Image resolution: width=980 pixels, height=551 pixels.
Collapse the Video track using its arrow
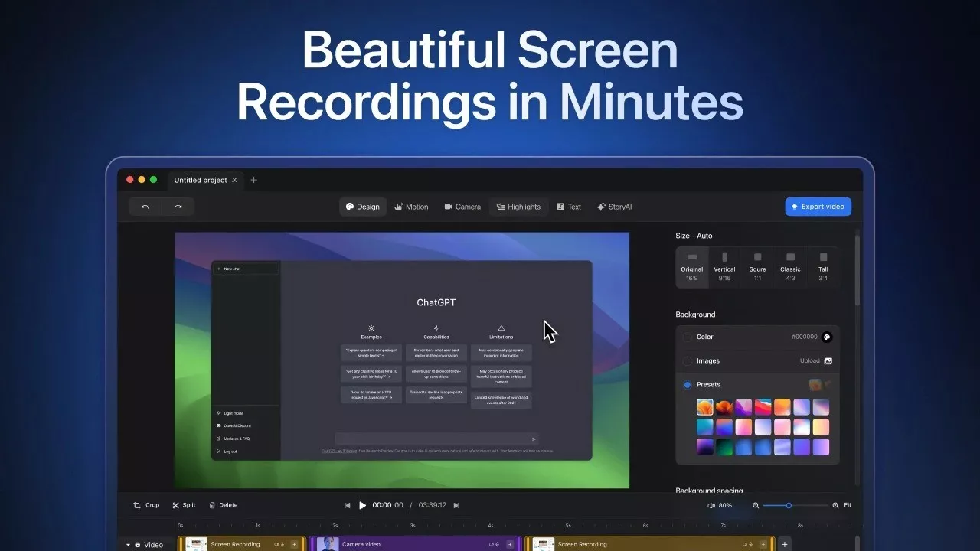point(128,545)
